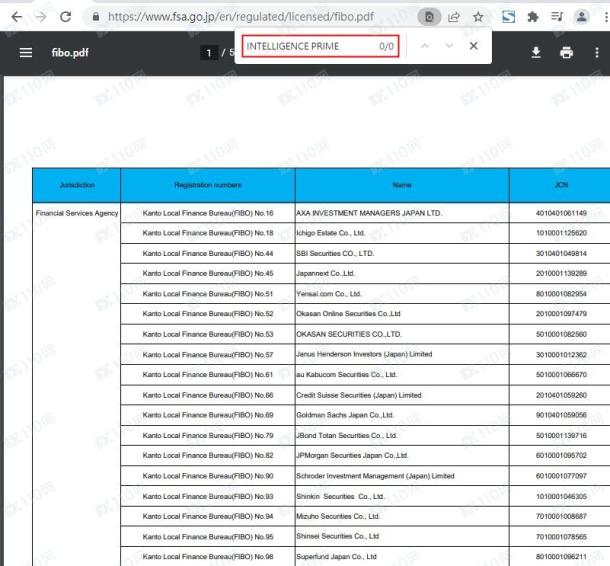Open the browser profile avatar
610x566 pixels.
point(582,17)
